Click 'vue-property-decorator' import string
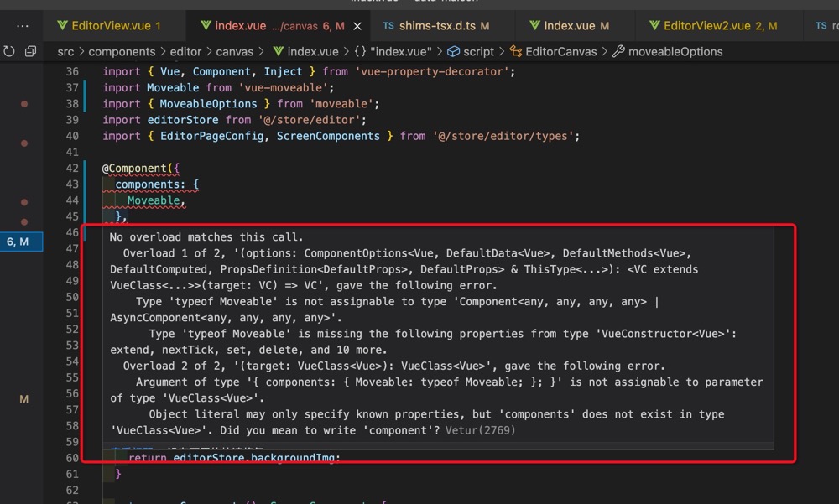Viewport: 839px width, 504px height. coord(432,71)
